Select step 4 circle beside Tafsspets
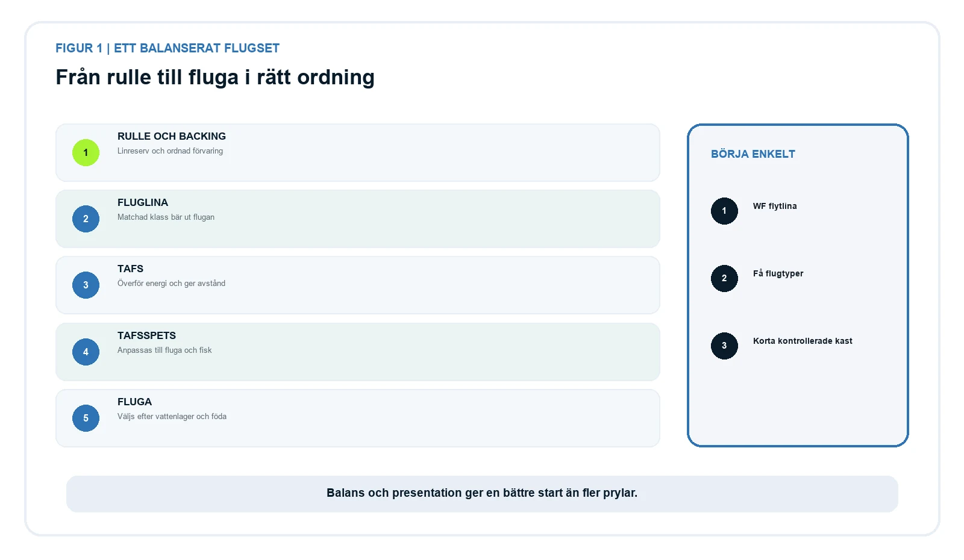 pos(86,352)
